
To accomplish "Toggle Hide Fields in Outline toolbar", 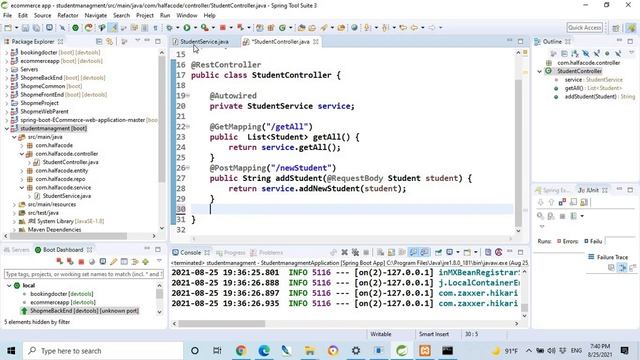I will pyautogui.click(x=586, y=53).
